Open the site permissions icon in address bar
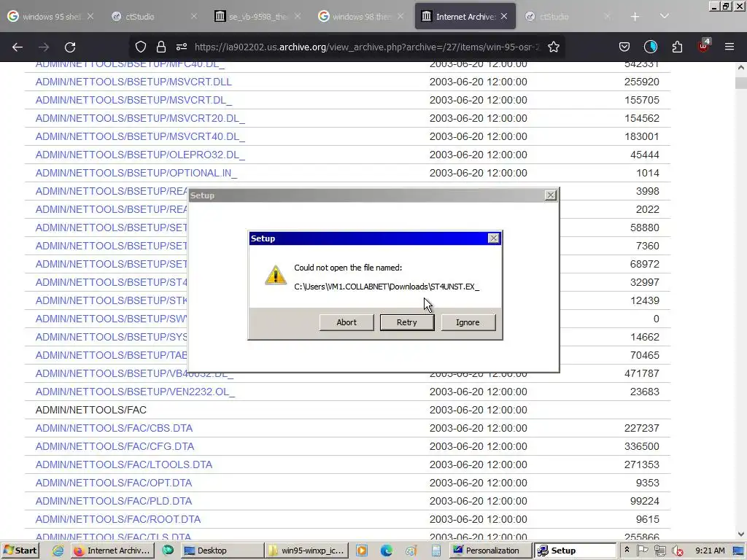The width and height of the screenshot is (747, 560). click(x=182, y=47)
